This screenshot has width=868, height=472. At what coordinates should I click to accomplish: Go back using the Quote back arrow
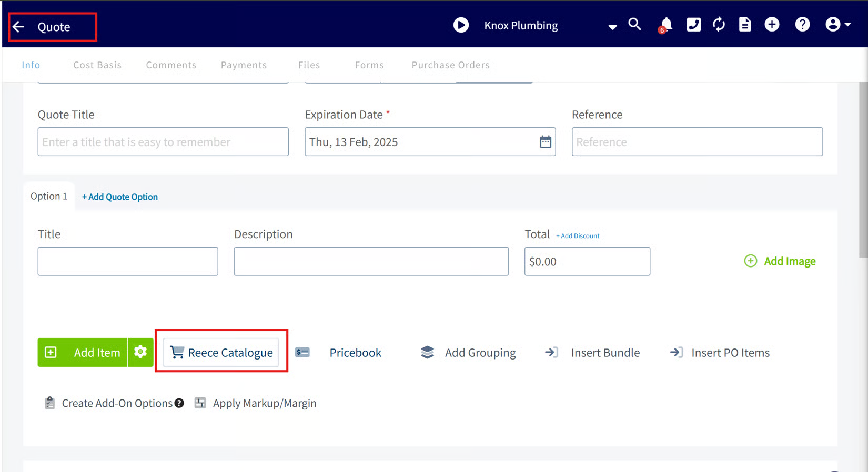19,27
